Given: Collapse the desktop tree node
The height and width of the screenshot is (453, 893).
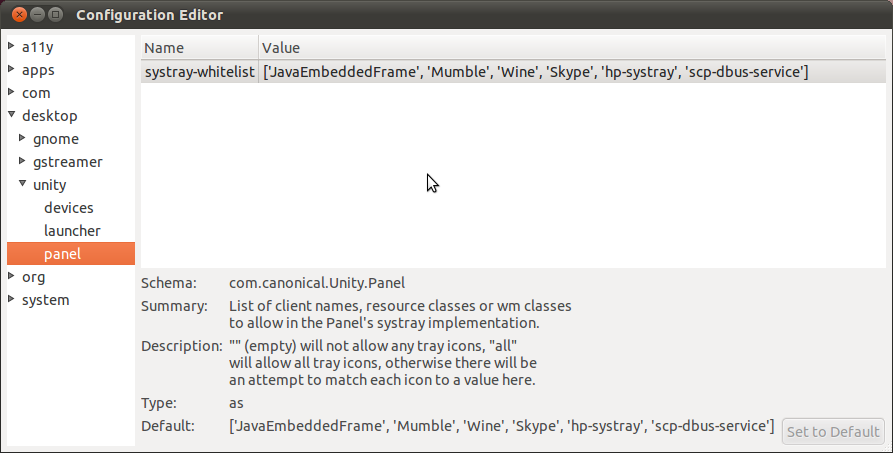Looking at the screenshot, I should [11, 116].
